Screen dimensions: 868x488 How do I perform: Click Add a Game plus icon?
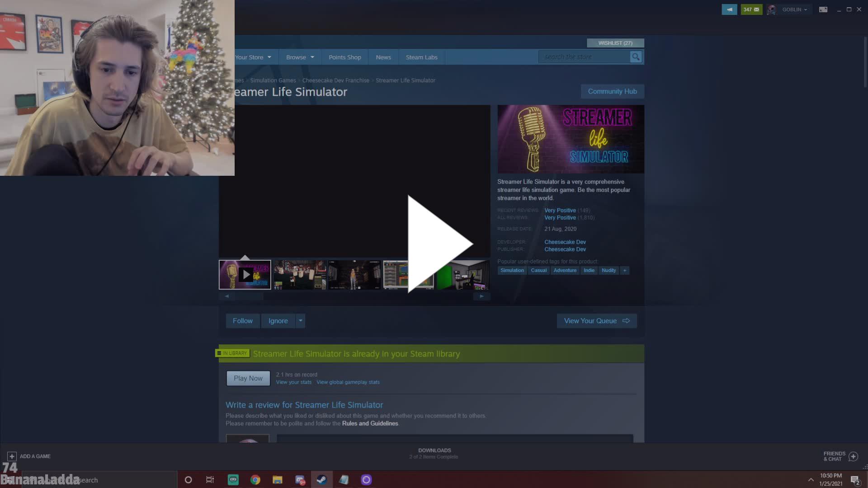(12, 456)
